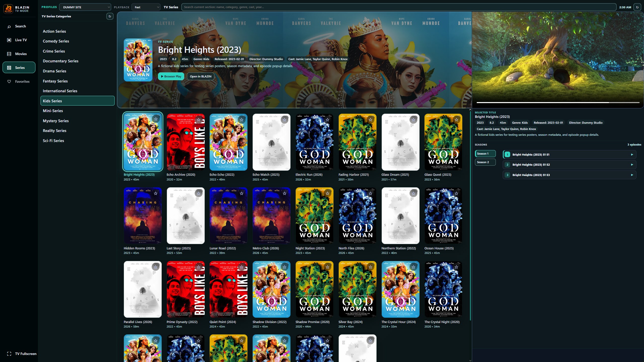Screen dimensions: 644x362
Task: Switch to Season 2 tab
Action: point(485,162)
